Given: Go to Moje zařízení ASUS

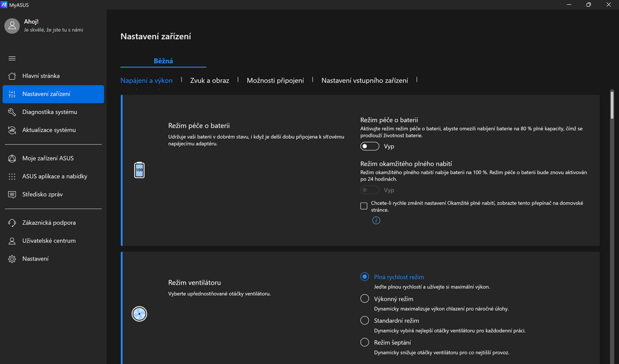Looking at the screenshot, I should 48,158.
